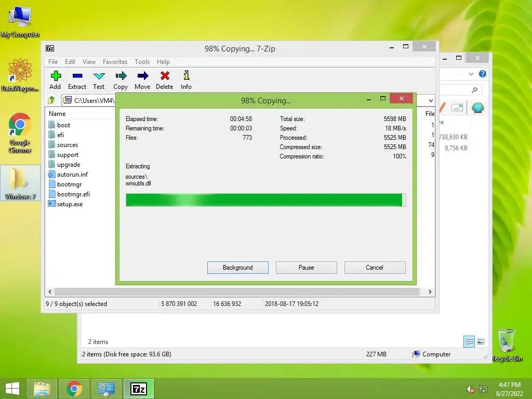Expand the address bar dropdown

pyautogui.click(x=431, y=100)
